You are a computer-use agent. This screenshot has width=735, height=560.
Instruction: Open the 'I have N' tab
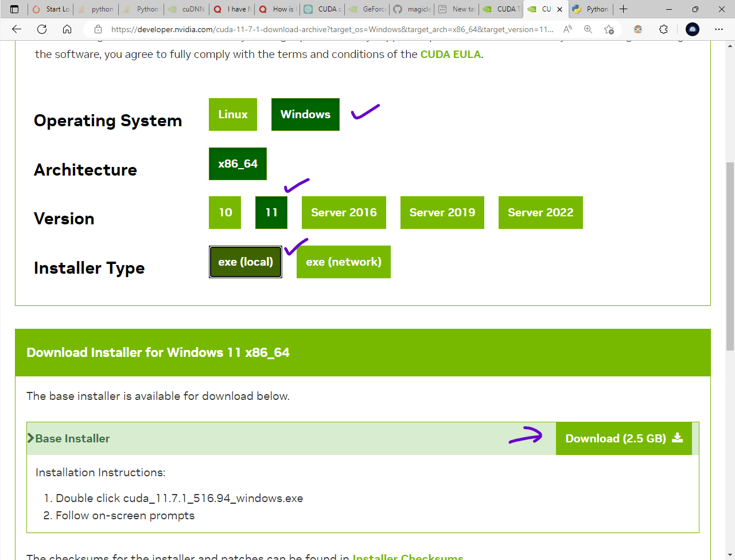(x=232, y=9)
